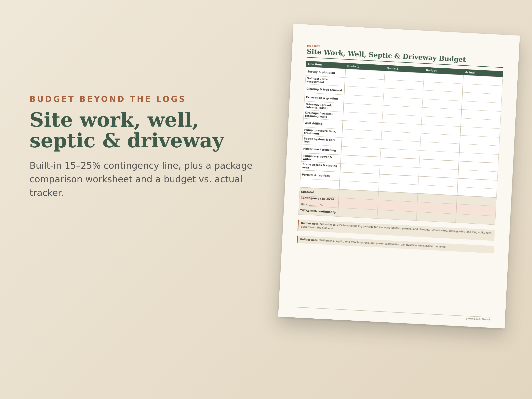Click the 'Line item' column header

click(x=315, y=64)
